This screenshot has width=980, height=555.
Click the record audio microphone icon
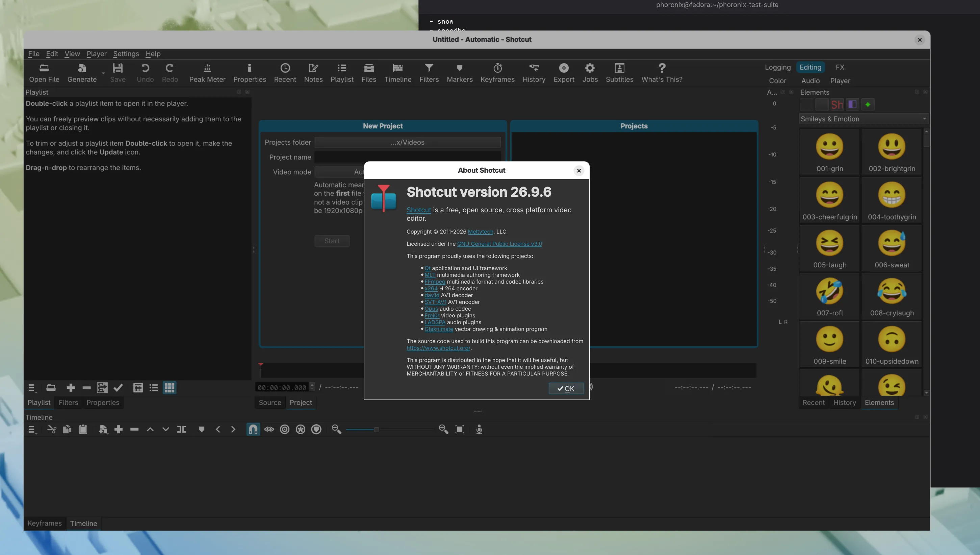479,430
